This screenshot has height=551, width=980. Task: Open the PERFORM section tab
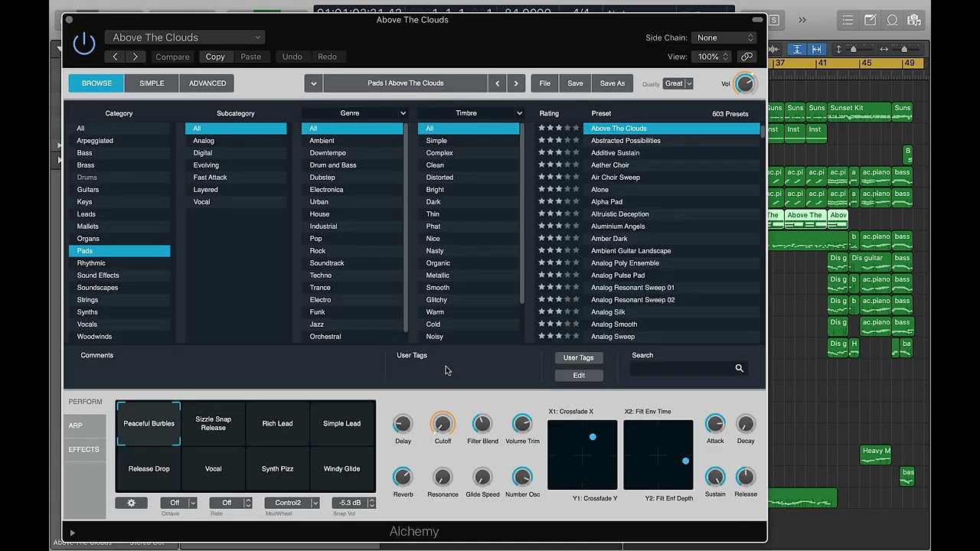click(x=85, y=402)
